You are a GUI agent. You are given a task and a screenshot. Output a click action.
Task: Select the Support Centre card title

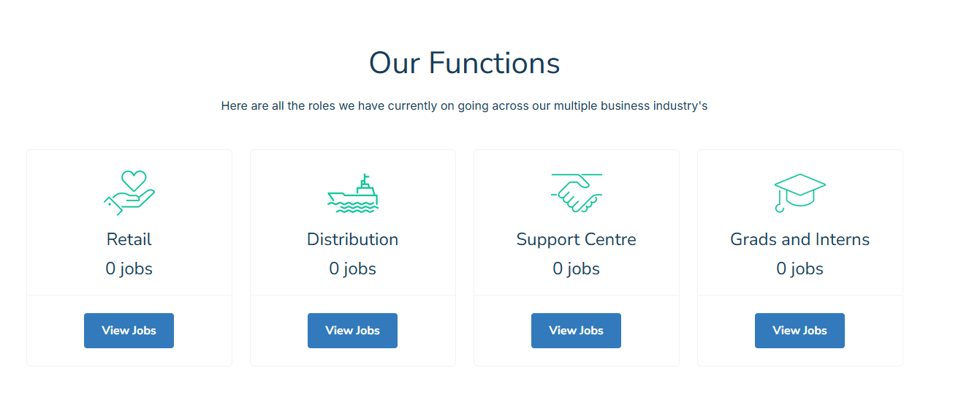(x=577, y=240)
